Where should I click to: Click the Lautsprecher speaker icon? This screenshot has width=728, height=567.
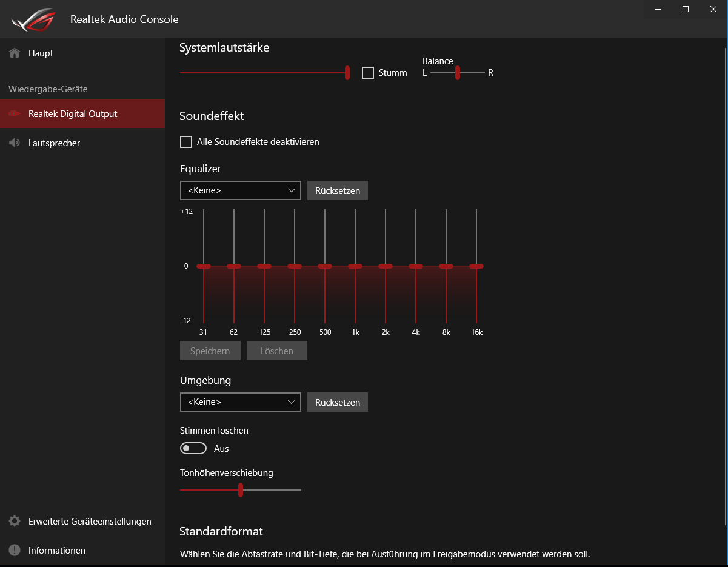[x=15, y=143]
